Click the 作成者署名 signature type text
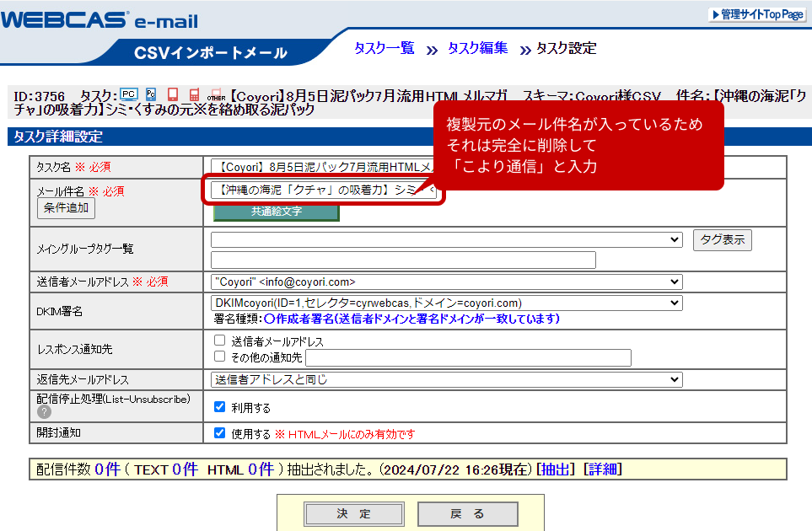 click(411, 319)
